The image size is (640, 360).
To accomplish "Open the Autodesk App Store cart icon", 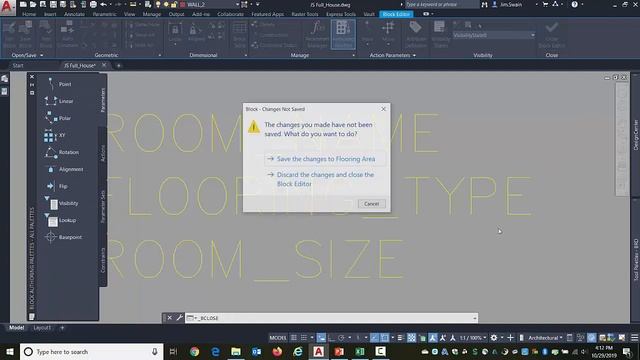I will pyautogui.click(x=545, y=4).
